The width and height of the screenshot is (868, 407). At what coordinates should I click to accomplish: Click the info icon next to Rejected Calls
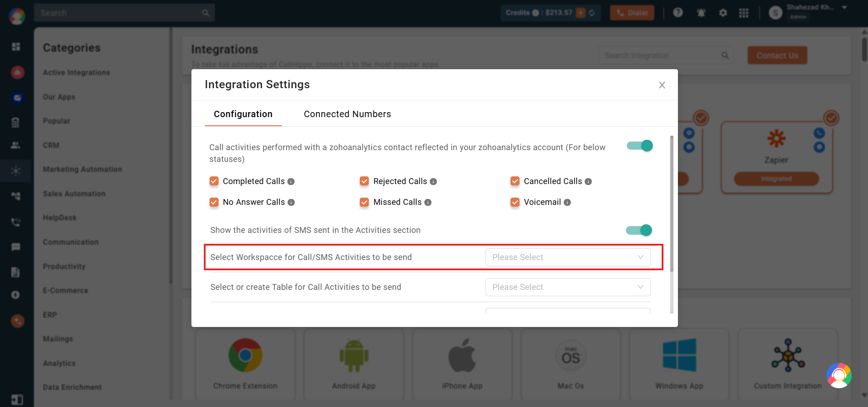coord(433,181)
